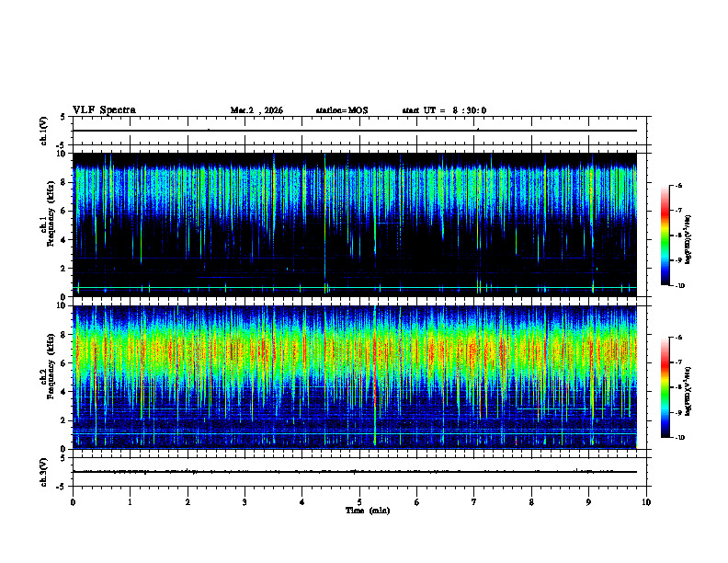This screenshot has width=728, height=563.
Task: Select the date text "Mar.2 , 2026"
Action: (x=256, y=110)
